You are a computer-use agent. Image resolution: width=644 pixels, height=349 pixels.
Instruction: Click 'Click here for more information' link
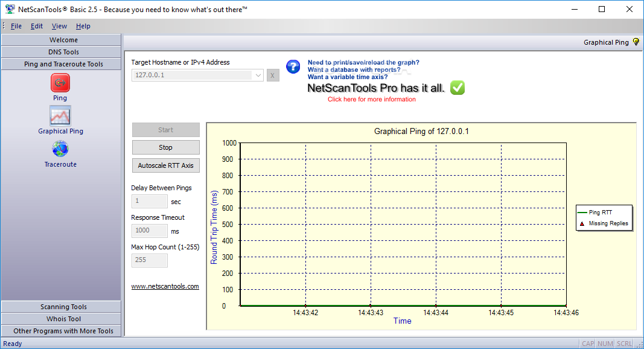click(372, 99)
